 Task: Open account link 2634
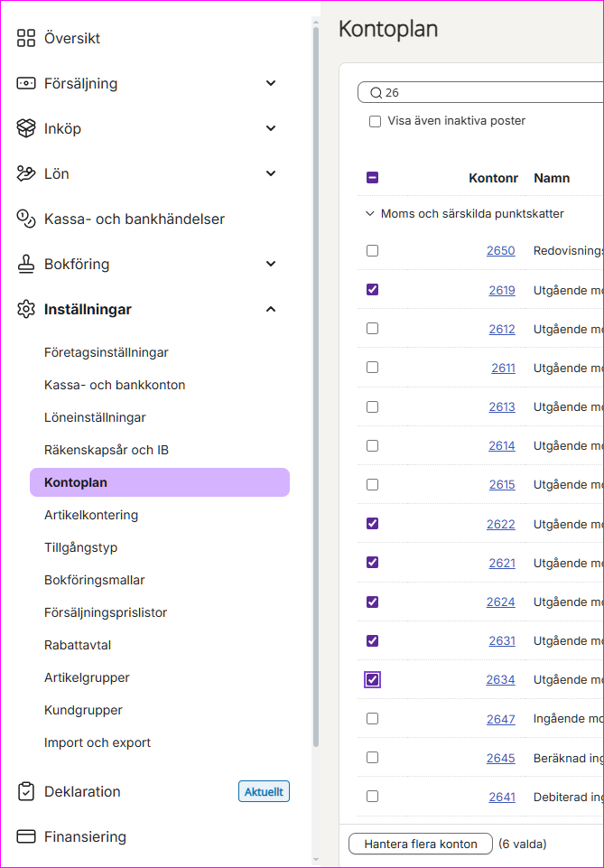click(500, 680)
